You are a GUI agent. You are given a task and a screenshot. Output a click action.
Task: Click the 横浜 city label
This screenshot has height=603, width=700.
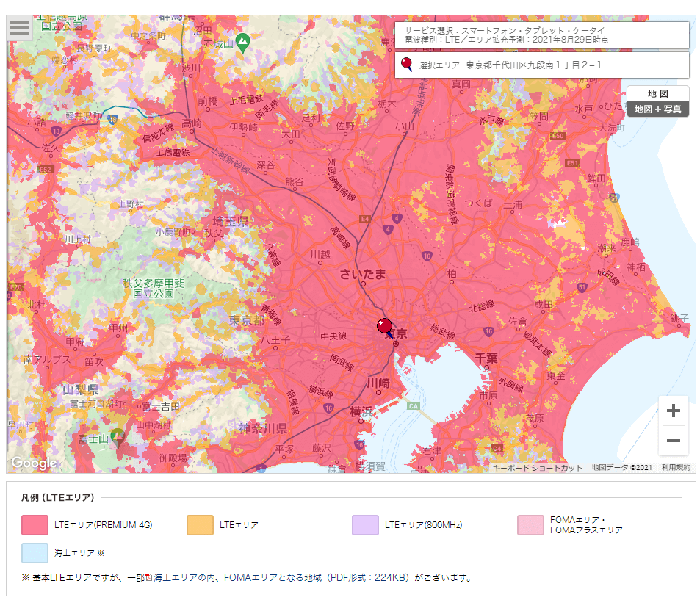pyautogui.click(x=361, y=412)
